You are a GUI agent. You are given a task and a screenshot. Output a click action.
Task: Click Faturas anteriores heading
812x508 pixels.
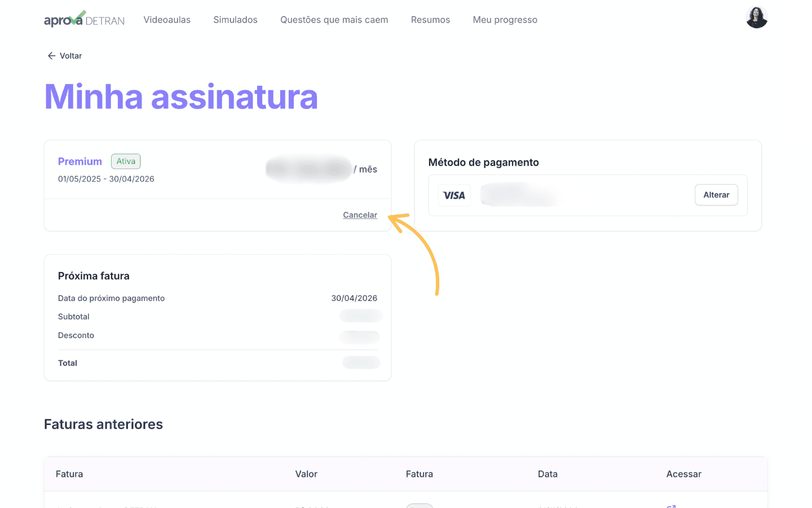coord(103,424)
